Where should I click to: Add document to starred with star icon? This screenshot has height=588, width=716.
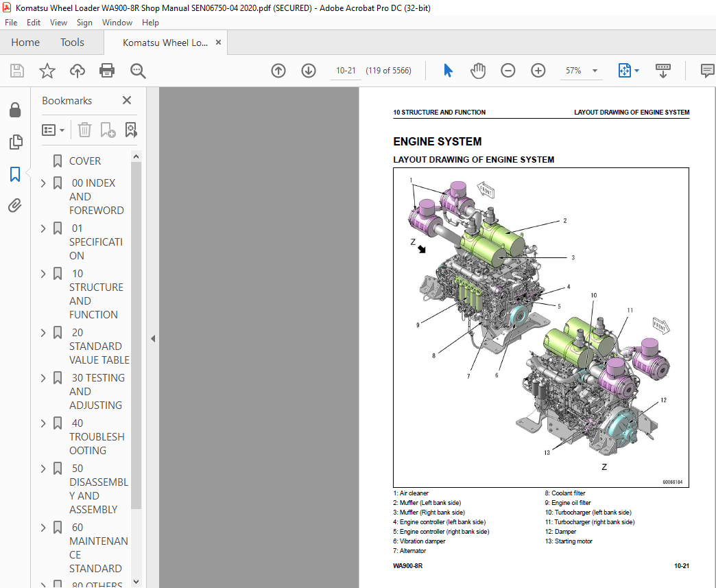pos(47,71)
